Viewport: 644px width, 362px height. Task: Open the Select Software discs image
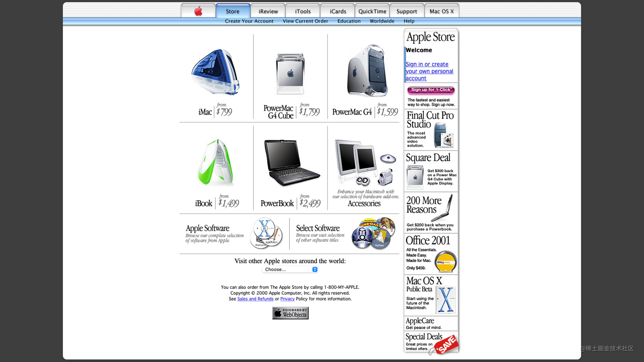(x=373, y=233)
